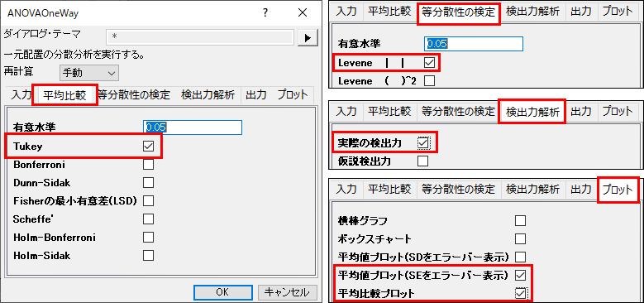Check 平均値プロット(SDをエラーバー表示)

tap(520, 257)
